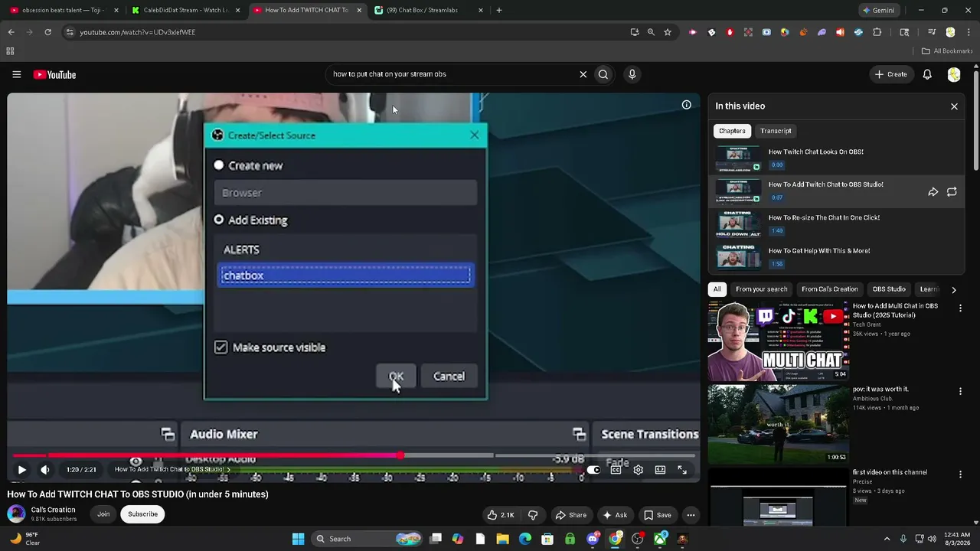980x551 pixels.
Task: Open the player settings gear
Action: pos(638,470)
